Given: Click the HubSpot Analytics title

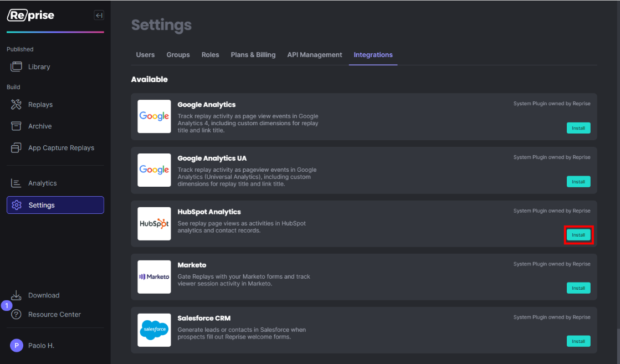Looking at the screenshot, I should click(209, 212).
